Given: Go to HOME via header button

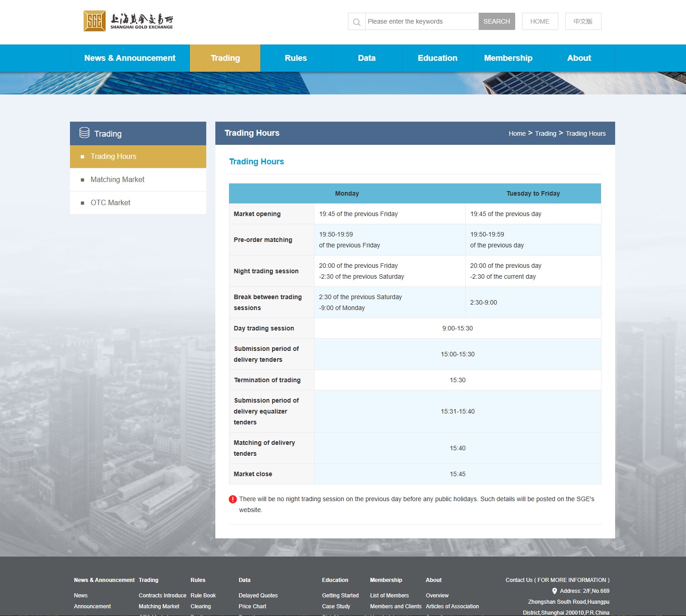Looking at the screenshot, I should 540,21.
